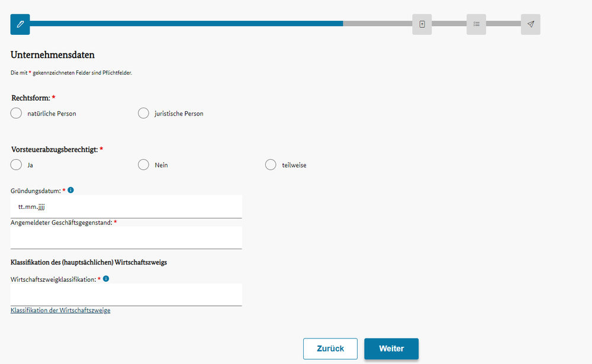This screenshot has width=592, height=364.
Task: Open Klassifikation der Wirtschaftszweige link
Action: tap(60, 310)
